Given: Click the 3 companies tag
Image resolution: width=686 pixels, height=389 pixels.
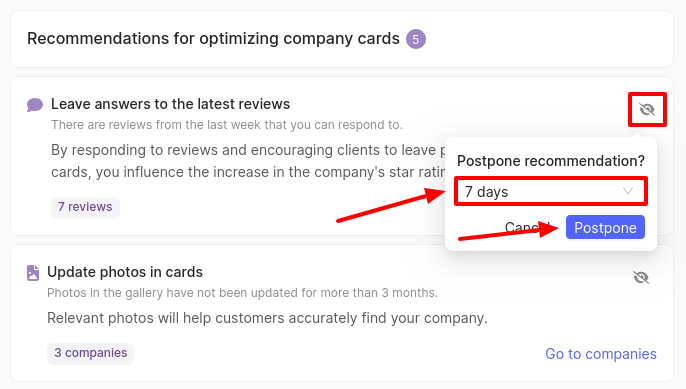Looking at the screenshot, I should click(x=91, y=353).
